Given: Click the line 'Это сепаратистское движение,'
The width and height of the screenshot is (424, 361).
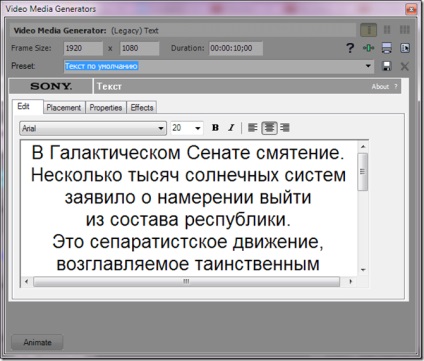Looking at the screenshot, I should [188, 242].
